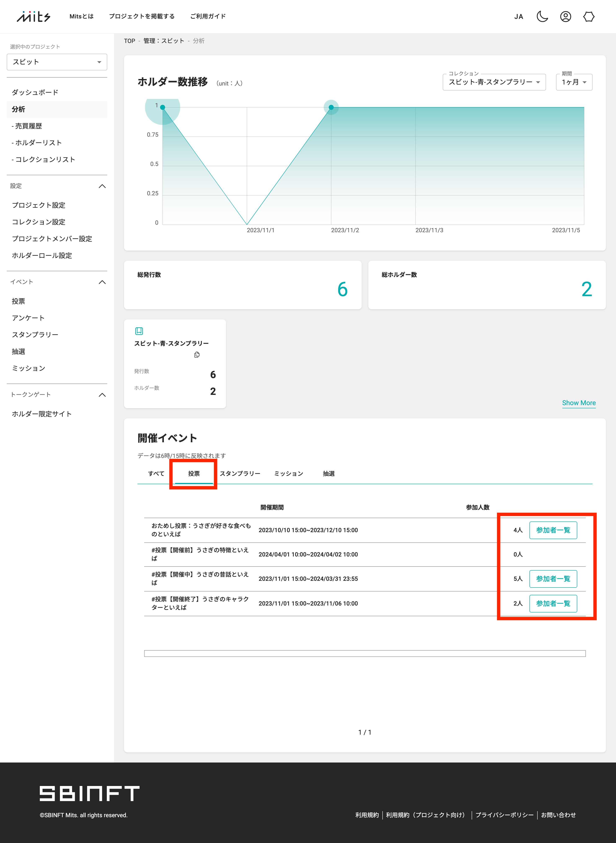Click 総ホルダー数 value 2 card

click(x=487, y=285)
